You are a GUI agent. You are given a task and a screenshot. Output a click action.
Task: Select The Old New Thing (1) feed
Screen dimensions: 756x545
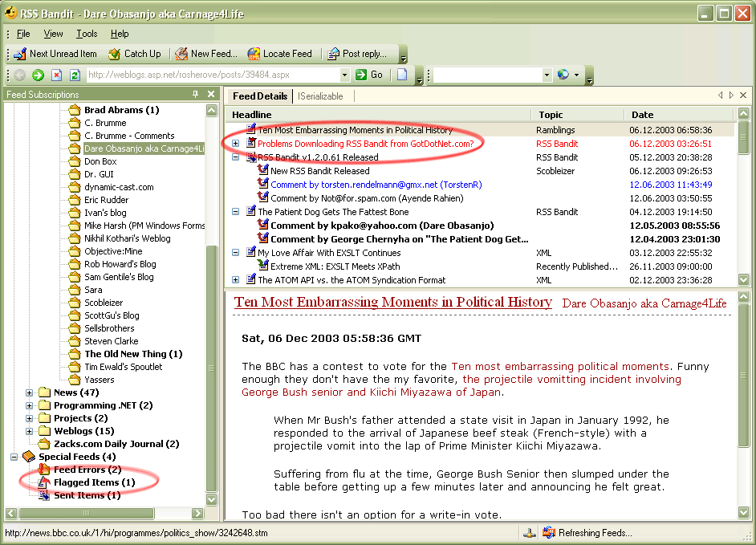(133, 354)
